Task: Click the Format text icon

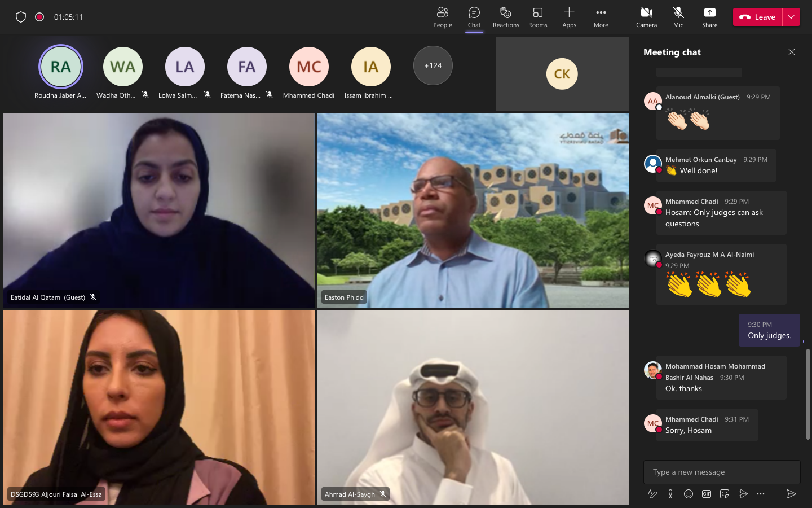Action: 652,494
